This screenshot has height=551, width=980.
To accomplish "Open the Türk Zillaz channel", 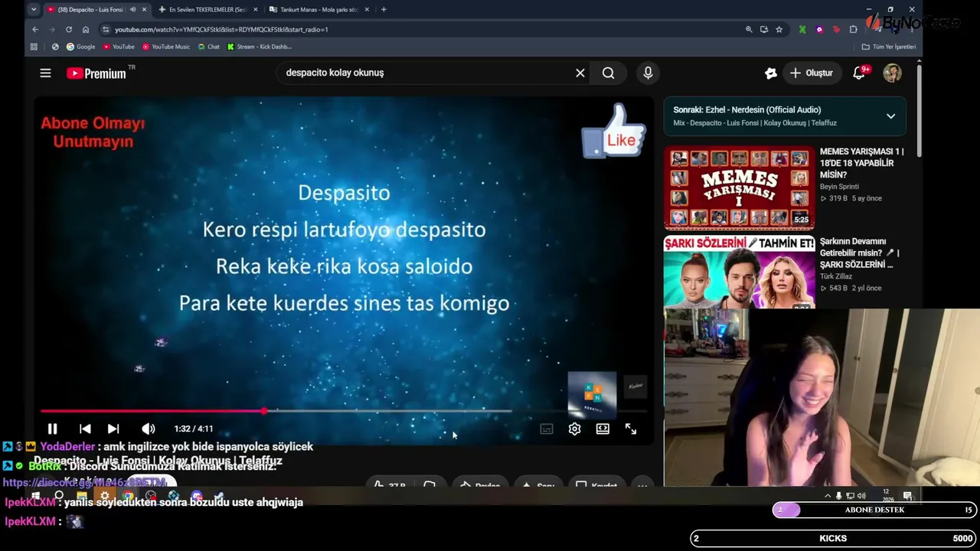I will click(x=836, y=276).
